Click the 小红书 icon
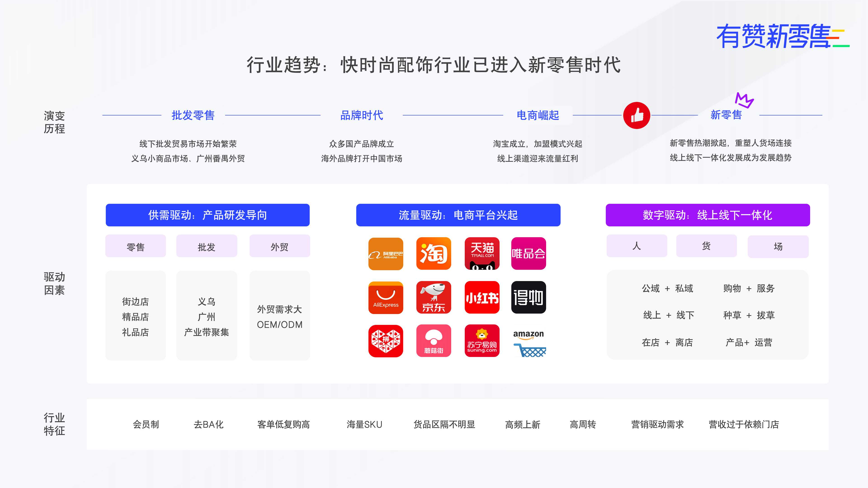This screenshot has height=488, width=868. (x=482, y=297)
